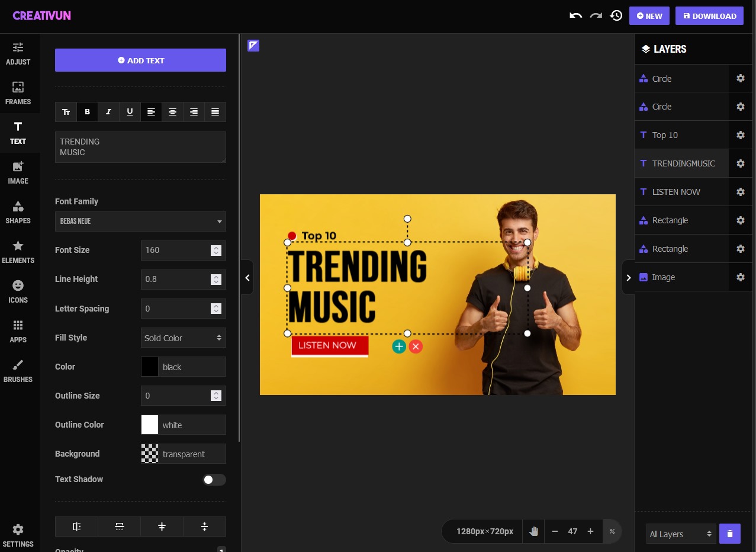This screenshot has height=552, width=756.
Task: Toggle the Text Shadow switch
Action: (214, 480)
